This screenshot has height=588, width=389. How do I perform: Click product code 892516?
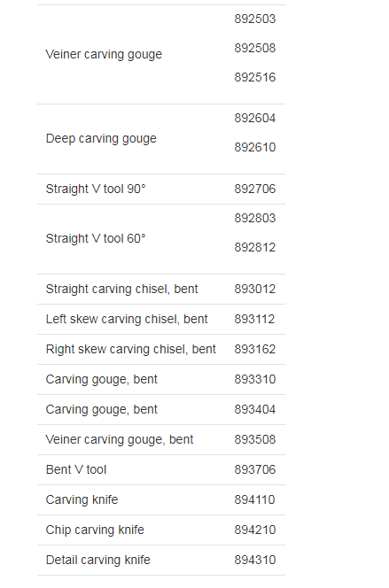(x=254, y=77)
